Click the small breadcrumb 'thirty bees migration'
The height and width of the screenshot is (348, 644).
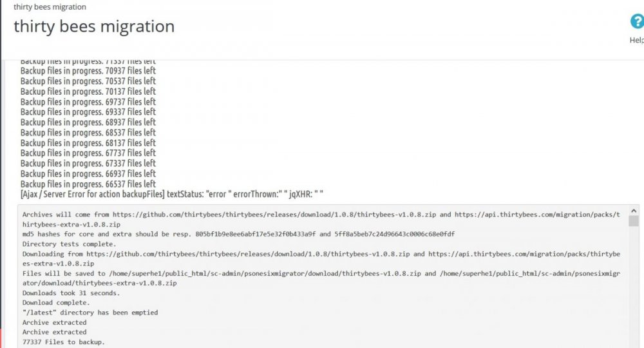click(x=50, y=6)
